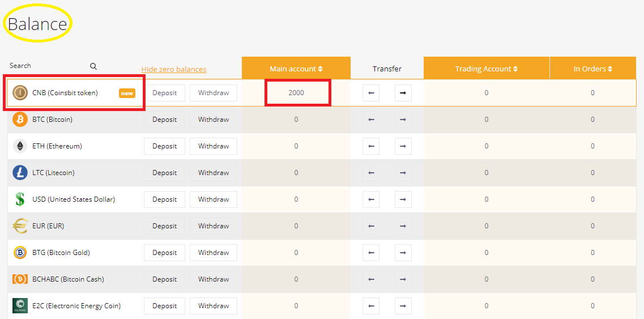Screen dimensions: 644x319
Task: Click right transfer arrow in EUR row
Action: click(403, 226)
